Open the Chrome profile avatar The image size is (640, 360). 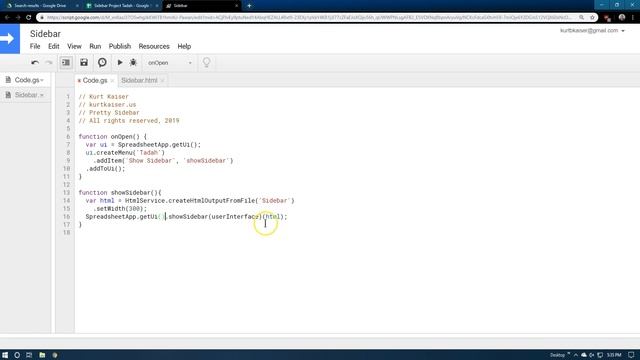(x=622, y=18)
